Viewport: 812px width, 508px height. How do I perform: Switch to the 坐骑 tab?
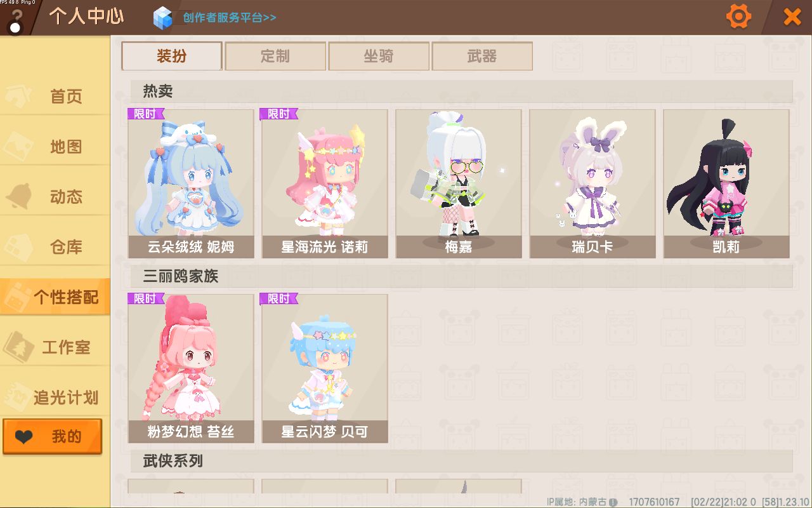point(379,56)
